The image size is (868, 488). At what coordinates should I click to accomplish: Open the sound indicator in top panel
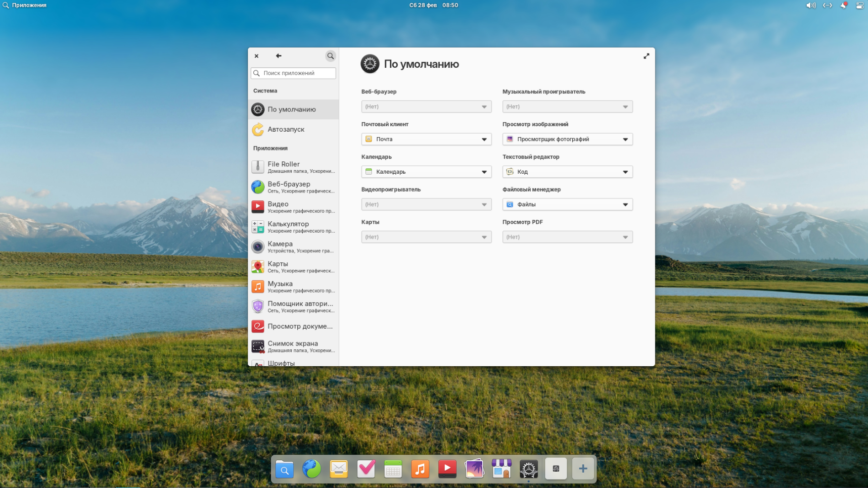pos(811,5)
